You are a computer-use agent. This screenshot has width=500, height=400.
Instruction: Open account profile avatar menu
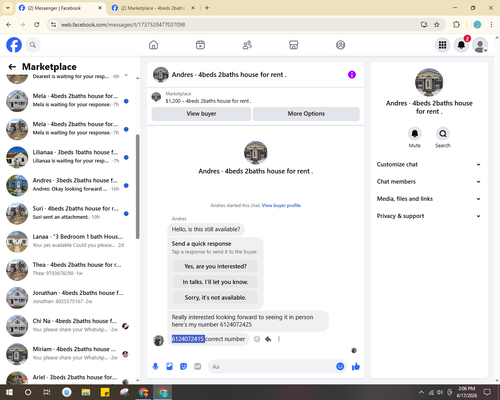pyautogui.click(x=480, y=45)
